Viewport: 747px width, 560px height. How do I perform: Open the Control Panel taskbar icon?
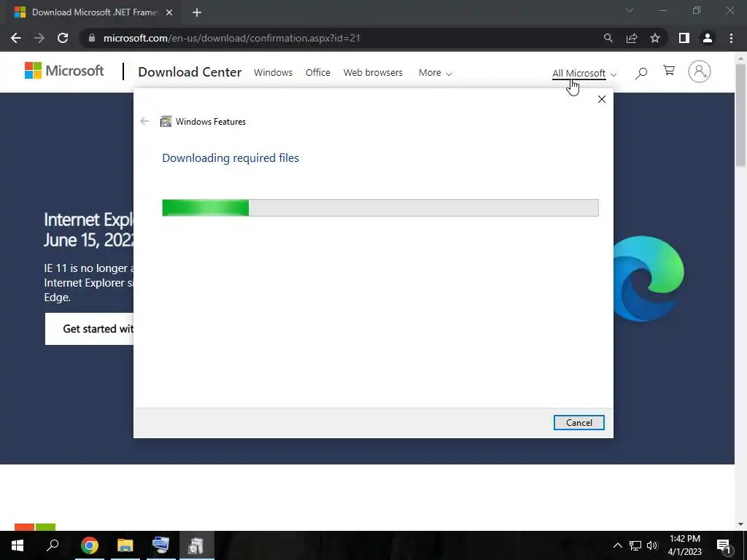coord(160,545)
